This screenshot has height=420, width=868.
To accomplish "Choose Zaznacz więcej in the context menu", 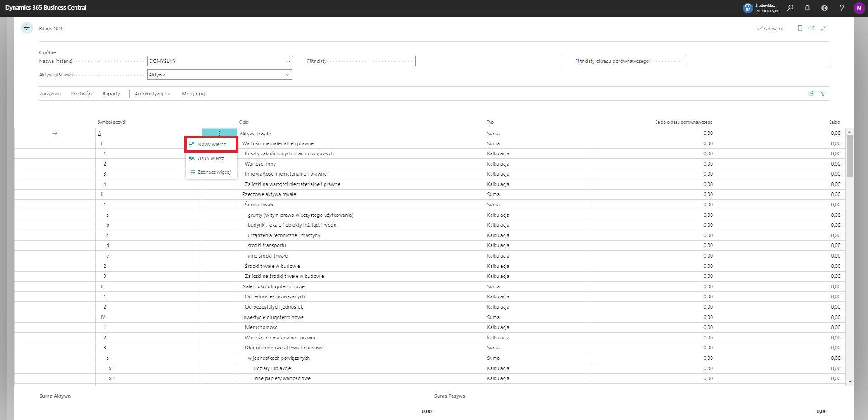I will click(213, 172).
